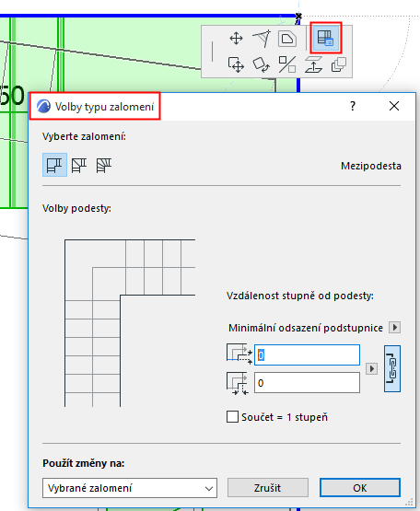Screen dimensions: 420x511
Task: Select the landing turning type
Action: (54, 165)
